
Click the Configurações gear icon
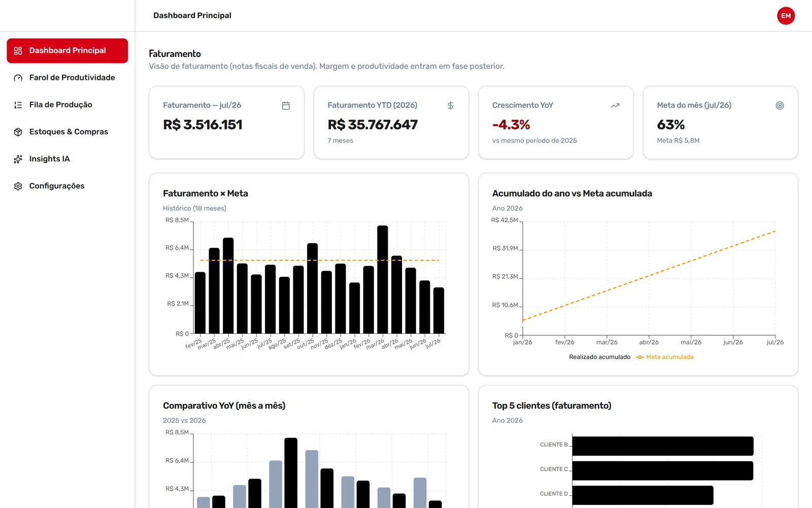(18, 186)
